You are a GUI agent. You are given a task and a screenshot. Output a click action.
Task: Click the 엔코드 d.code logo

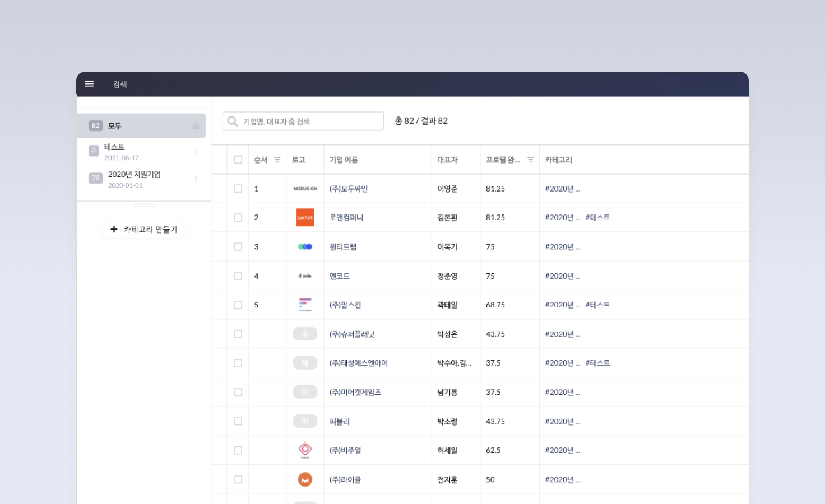point(305,276)
